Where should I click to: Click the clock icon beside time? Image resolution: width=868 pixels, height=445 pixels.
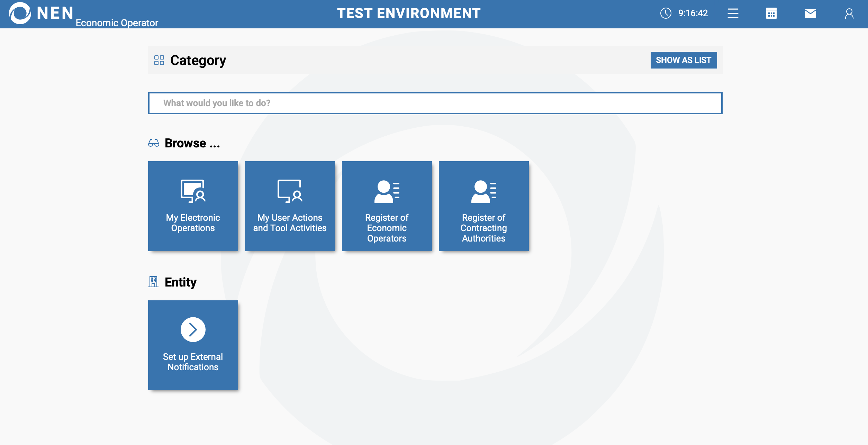[666, 13]
